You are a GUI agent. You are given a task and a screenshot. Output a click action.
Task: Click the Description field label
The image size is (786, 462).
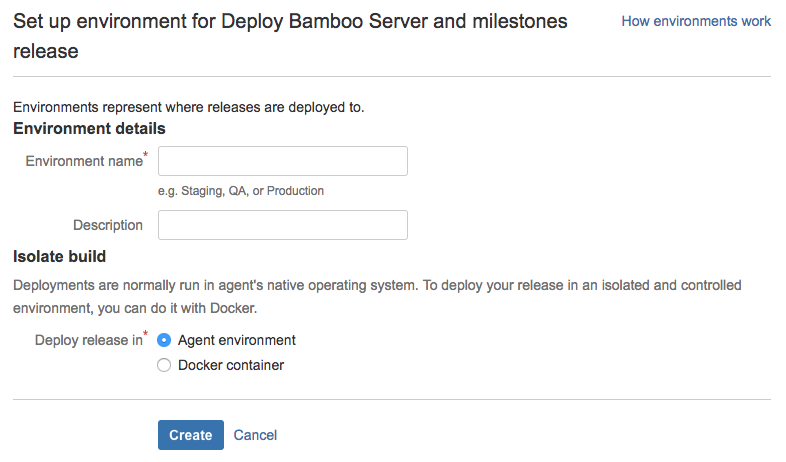click(x=108, y=225)
